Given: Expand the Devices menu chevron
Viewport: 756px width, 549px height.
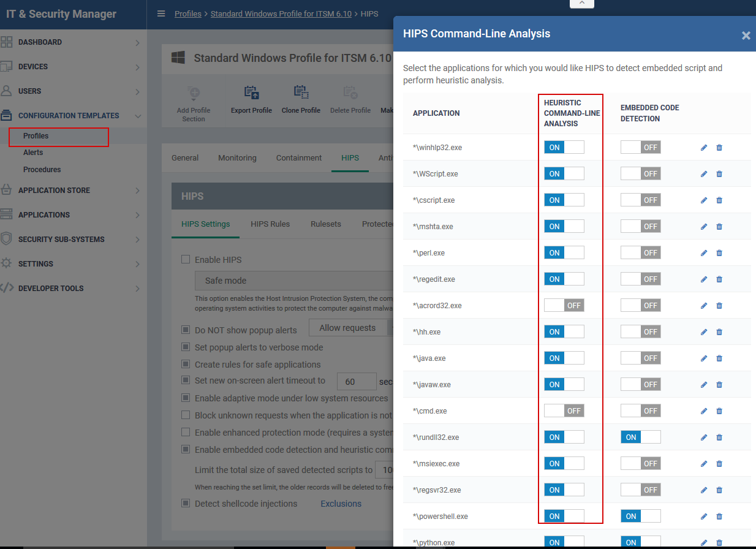Looking at the screenshot, I should point(137,67).
